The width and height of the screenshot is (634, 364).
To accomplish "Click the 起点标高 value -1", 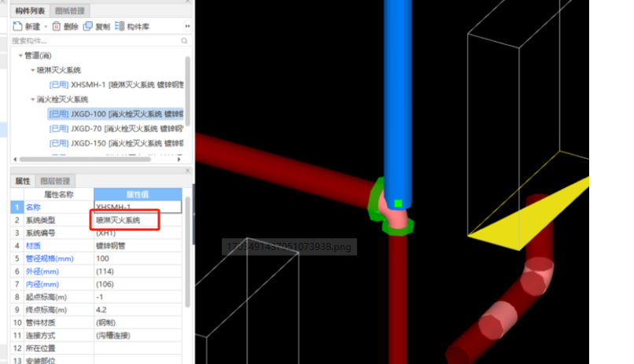I will [x=138, y=297].
